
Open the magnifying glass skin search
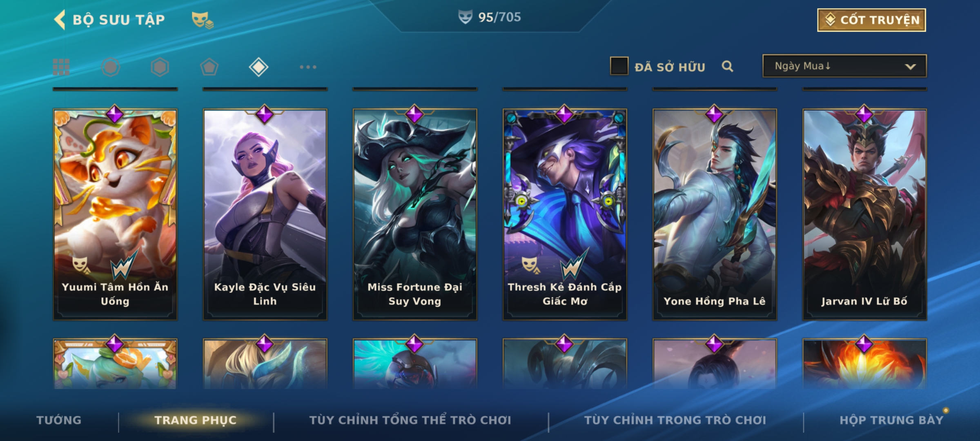(727, 66)
